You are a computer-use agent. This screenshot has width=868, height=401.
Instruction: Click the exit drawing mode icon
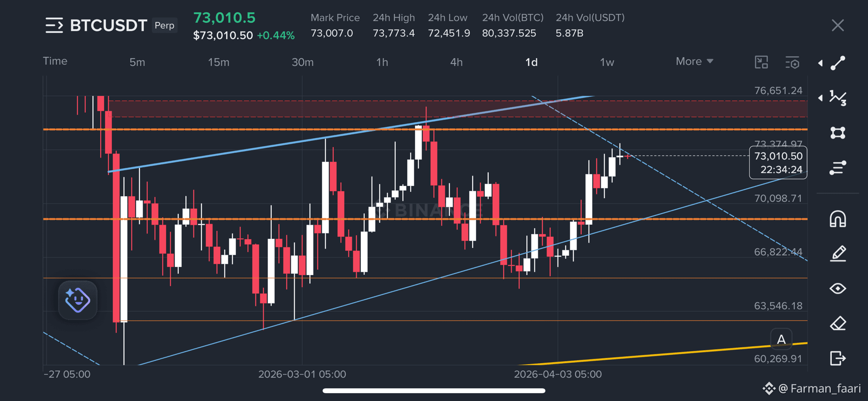coord(838,358)
